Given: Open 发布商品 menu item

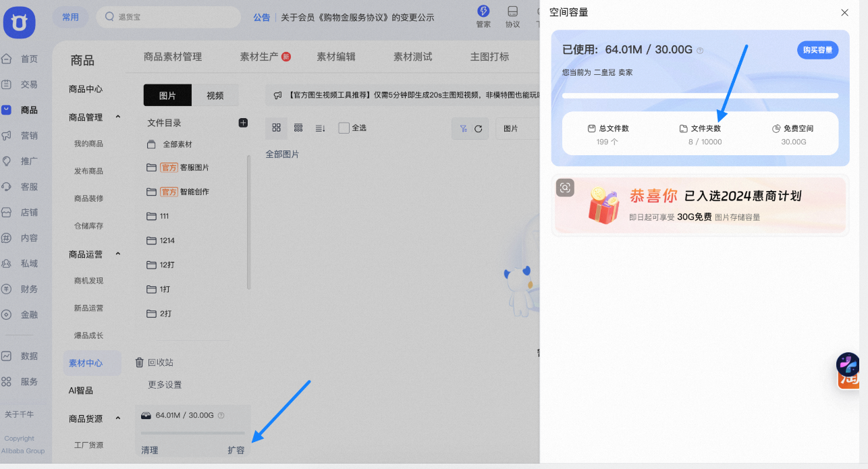Looking at the screenshot, I should [x=88, y=171].
